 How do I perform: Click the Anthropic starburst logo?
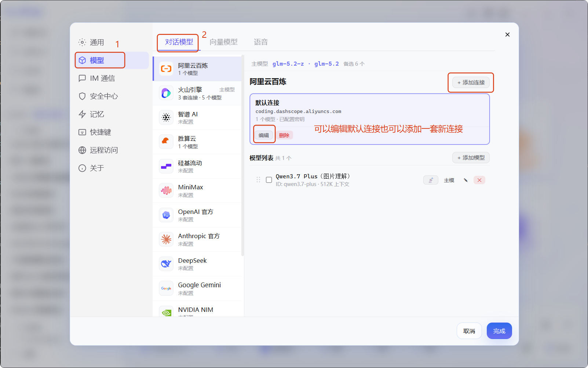[x=166, y=239]
